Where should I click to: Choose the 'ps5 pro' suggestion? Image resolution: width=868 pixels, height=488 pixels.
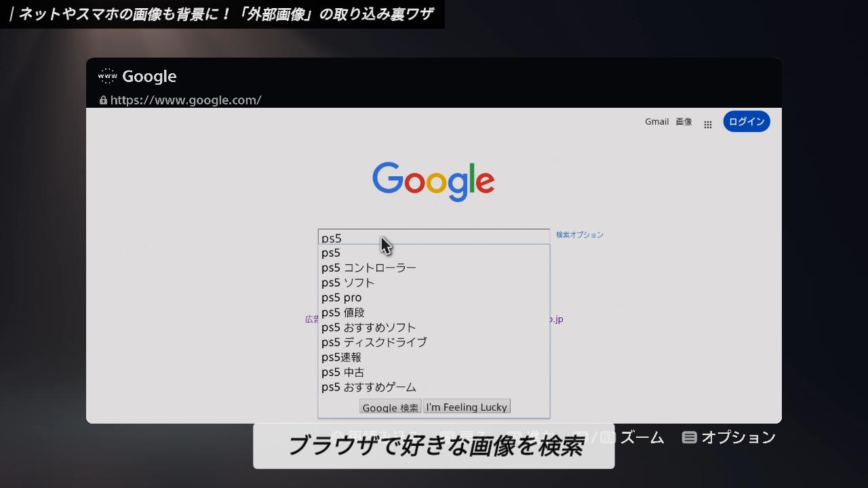click(342, 298)
